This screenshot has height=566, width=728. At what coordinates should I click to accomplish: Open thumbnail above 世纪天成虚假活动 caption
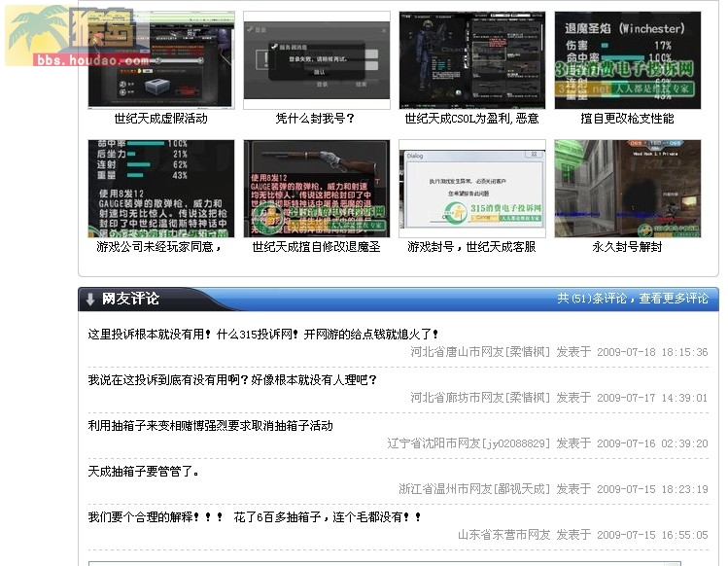[161, 60]
